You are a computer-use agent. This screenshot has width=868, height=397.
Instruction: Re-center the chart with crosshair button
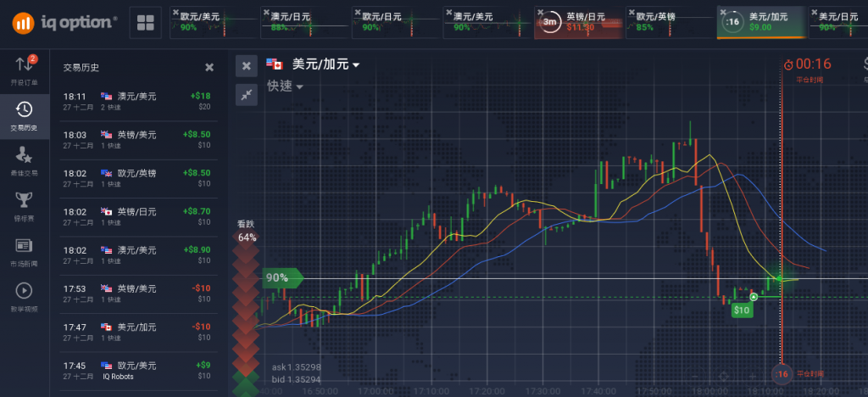[723, 376]
